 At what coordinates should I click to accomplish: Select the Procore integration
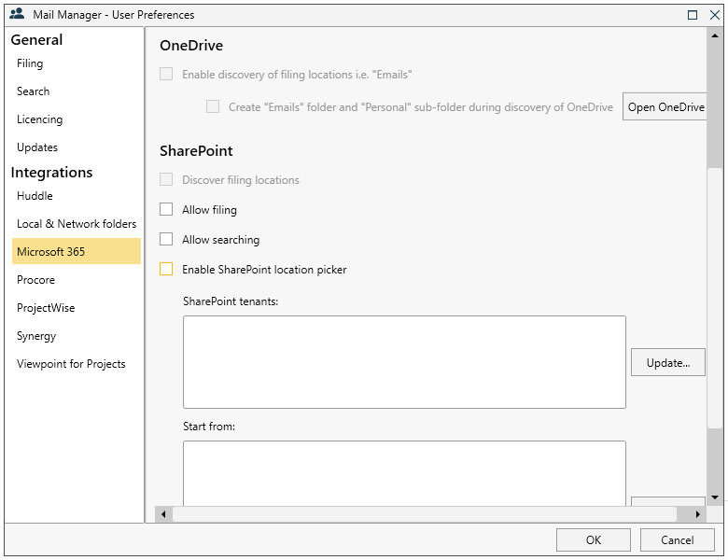click(x=35, y=280)
